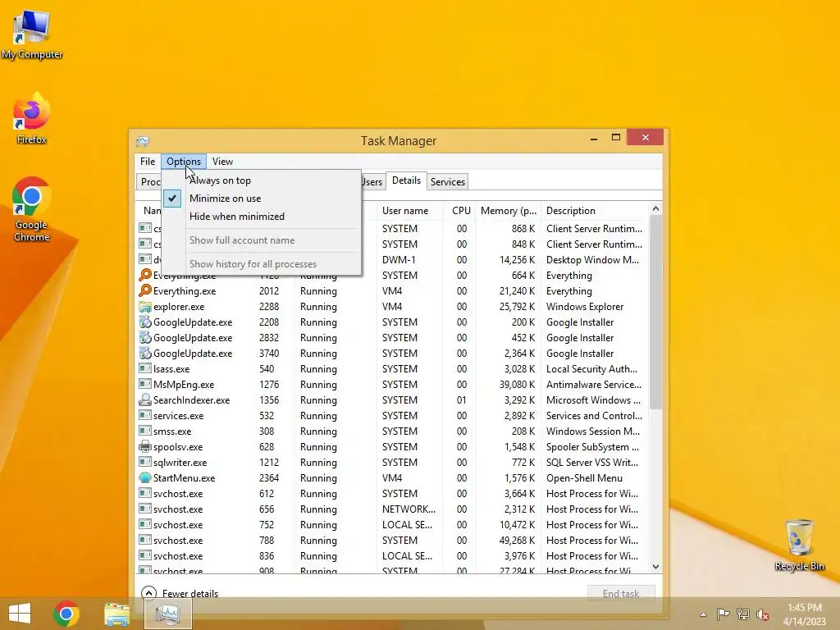Click Antimalware Service description cell

click(594, 384)
